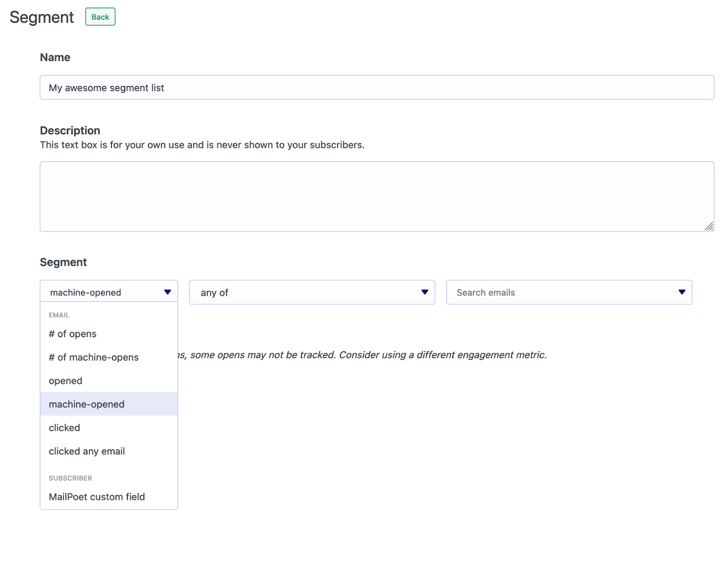Click the Description text area
The image size is (728, 579).
point(377,196)
